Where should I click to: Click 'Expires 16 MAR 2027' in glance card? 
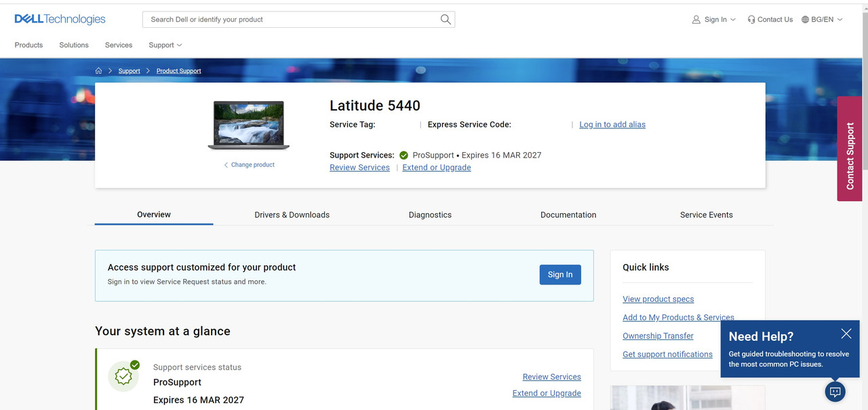click(199, 400)
